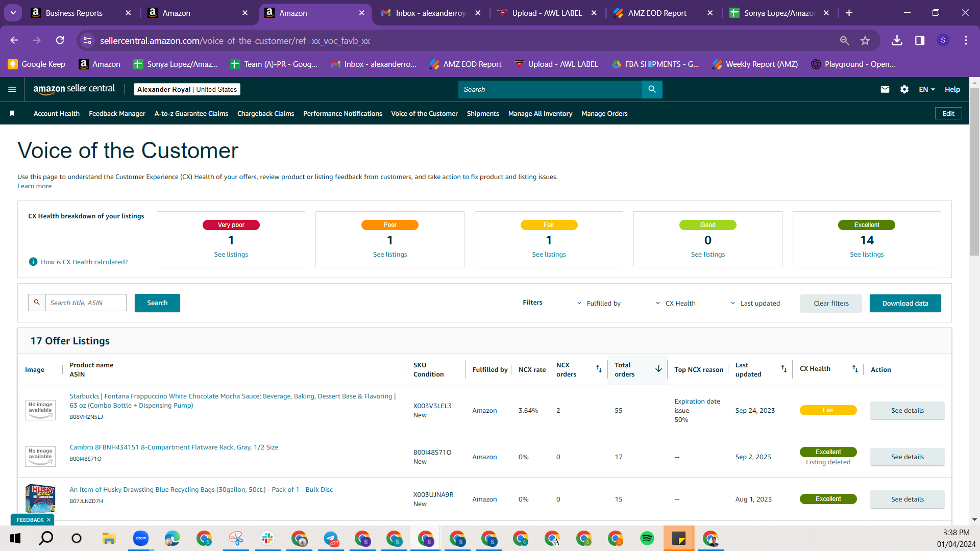Bookmark this page with star icon
Screen dimensions: 980x551
(x=865, y=40)
